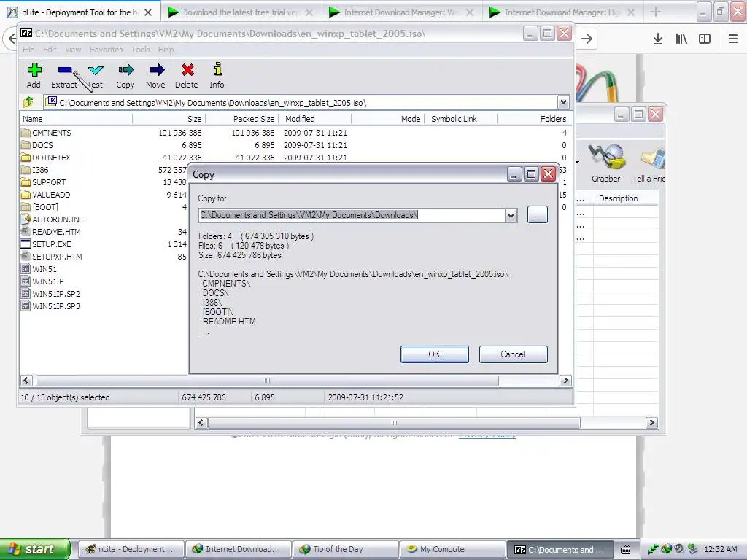Toggle the Firefox sidebar icon

coord(705,39)
